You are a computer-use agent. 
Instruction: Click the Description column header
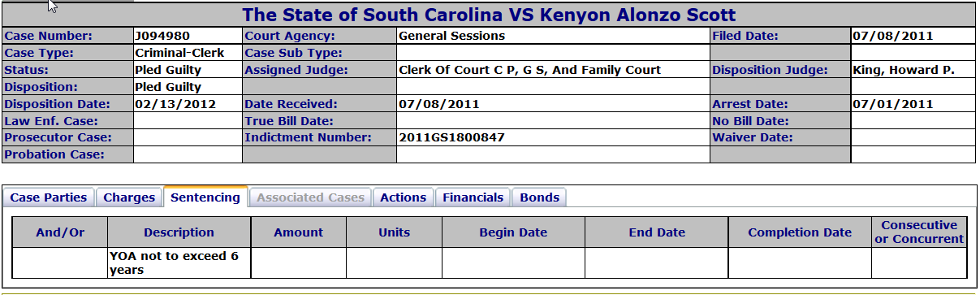179,232
